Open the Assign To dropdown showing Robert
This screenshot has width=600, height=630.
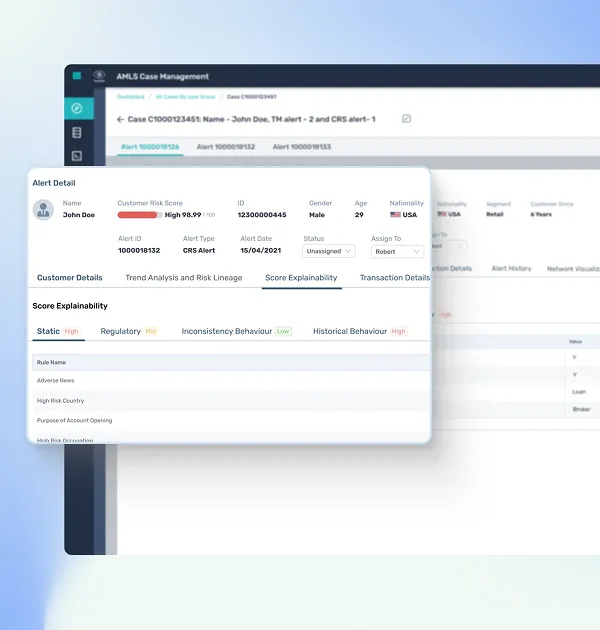pyautogui.click(x=397, y=252)
